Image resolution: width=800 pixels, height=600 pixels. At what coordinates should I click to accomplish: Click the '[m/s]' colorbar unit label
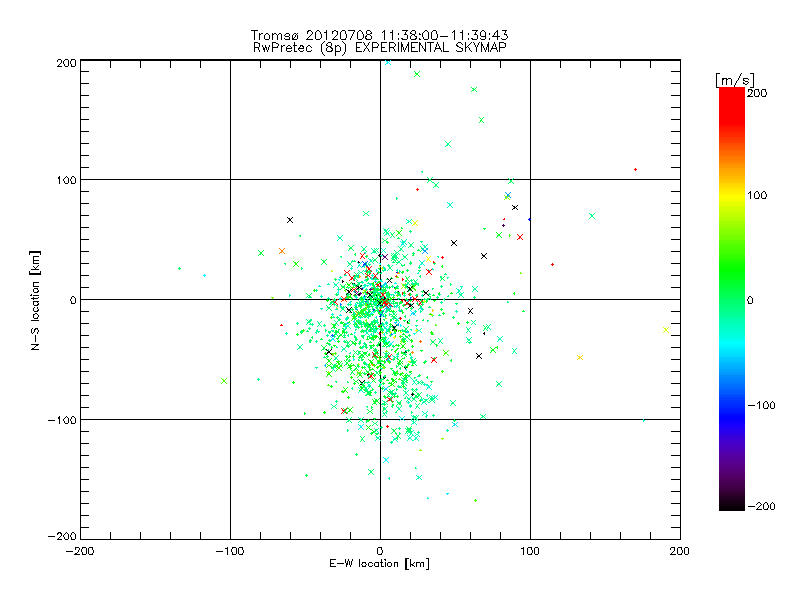point(735,80)
